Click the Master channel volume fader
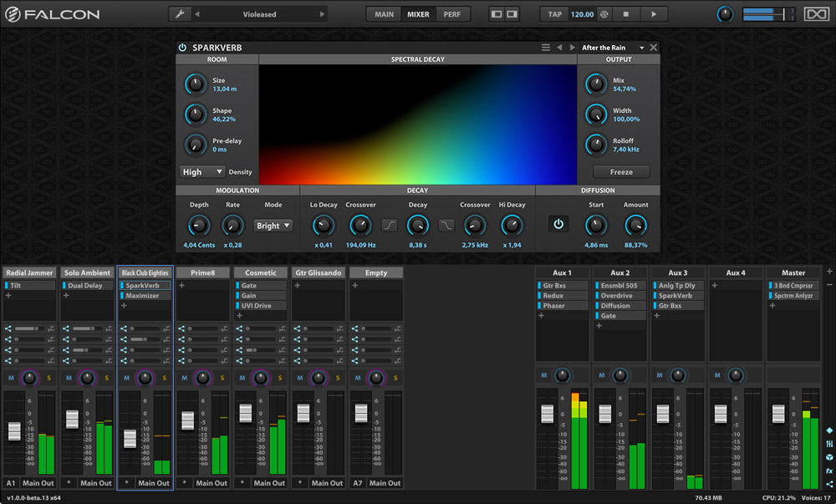 pyautogui.click(x=778, y=414)
